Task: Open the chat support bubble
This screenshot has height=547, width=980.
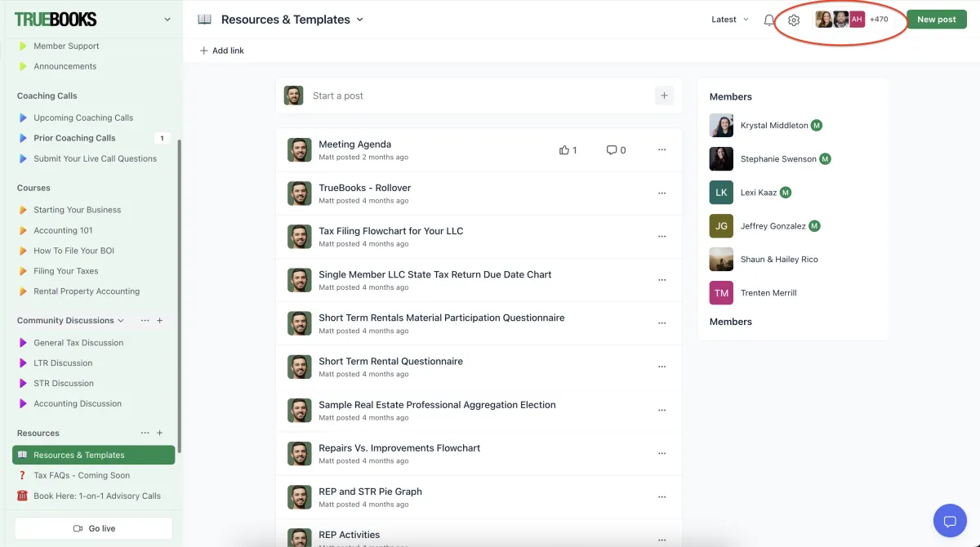Action: coord(950,521)
